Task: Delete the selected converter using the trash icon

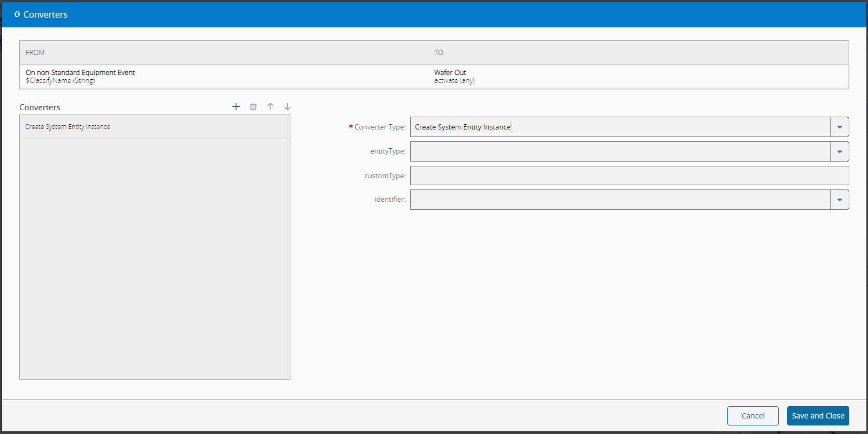Action: click(x=253, y=106)
